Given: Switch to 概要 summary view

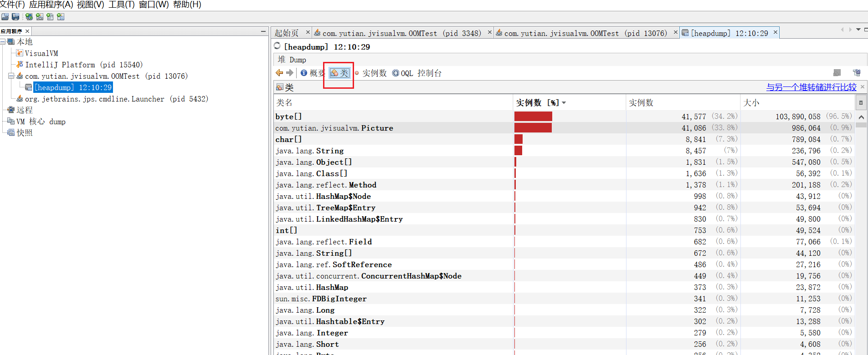Looking at the screenshot, I should (313, 73).
